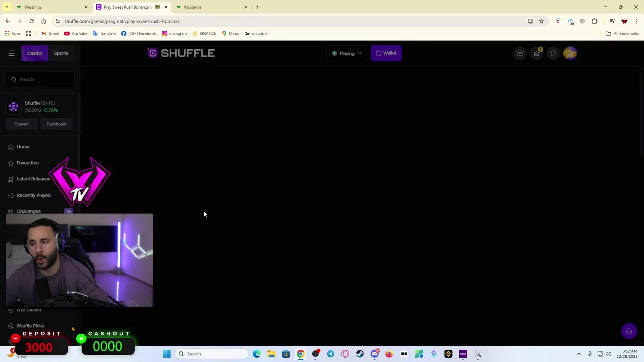The width and height of the screenshot is (644, 362).
Task: Open the Instagram bookmark
Action: pos(174,34)
